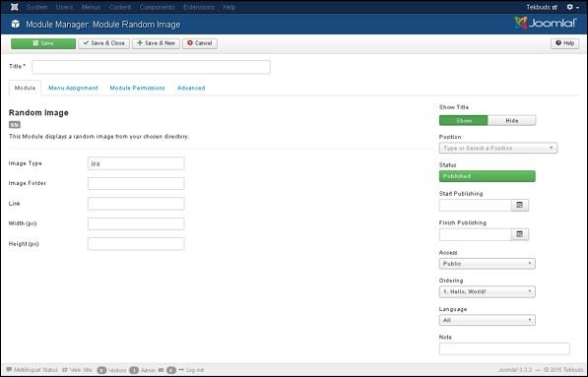The height and width of the screenshot is (377, 588).
Task: Open the Status Published dropdown
Action: [x=488, y=176]
